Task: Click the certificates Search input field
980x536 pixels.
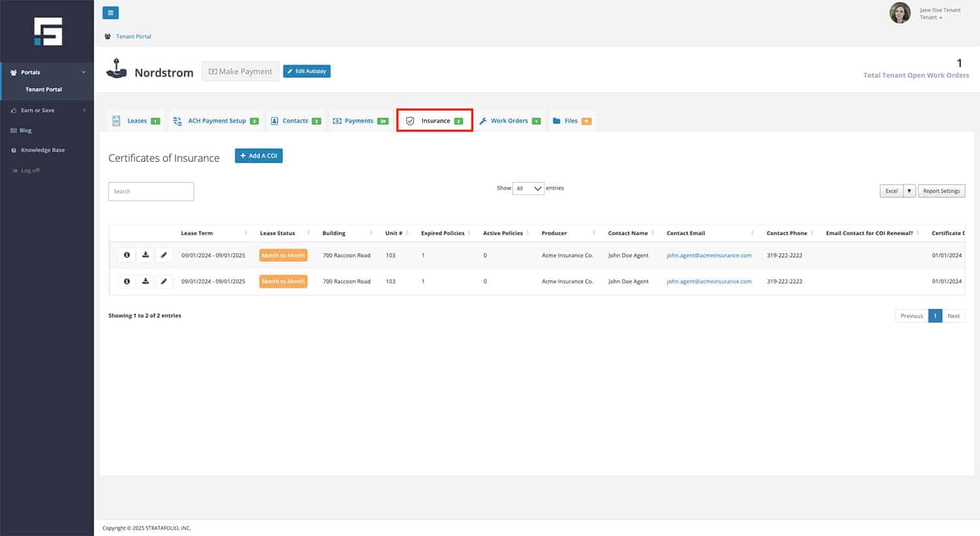Action: [x=151, y=191]
